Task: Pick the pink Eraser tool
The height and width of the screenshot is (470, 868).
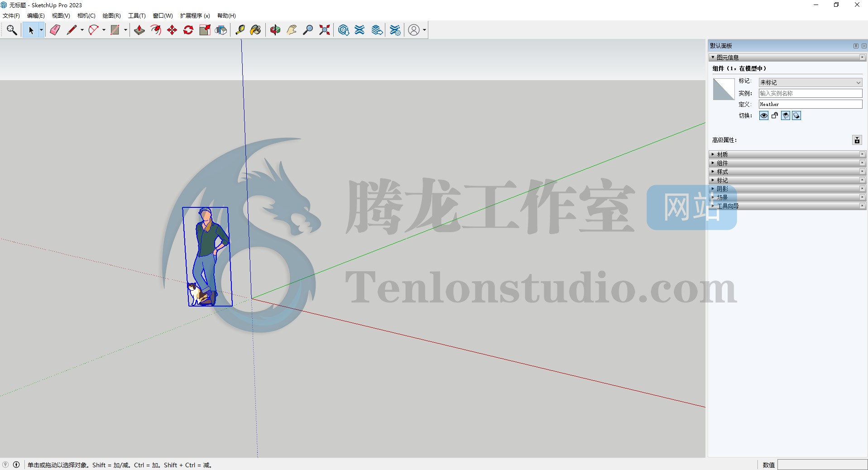Action: point(55,30)
